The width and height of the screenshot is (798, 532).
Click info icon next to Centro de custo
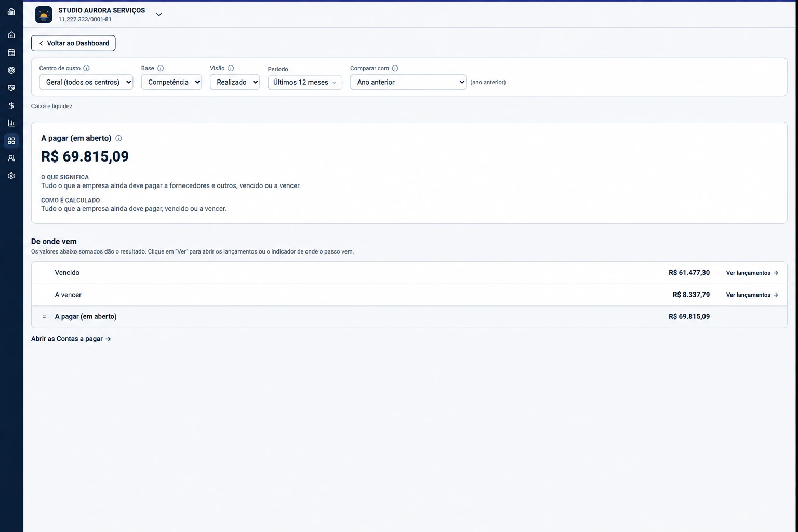coord(86,68)
